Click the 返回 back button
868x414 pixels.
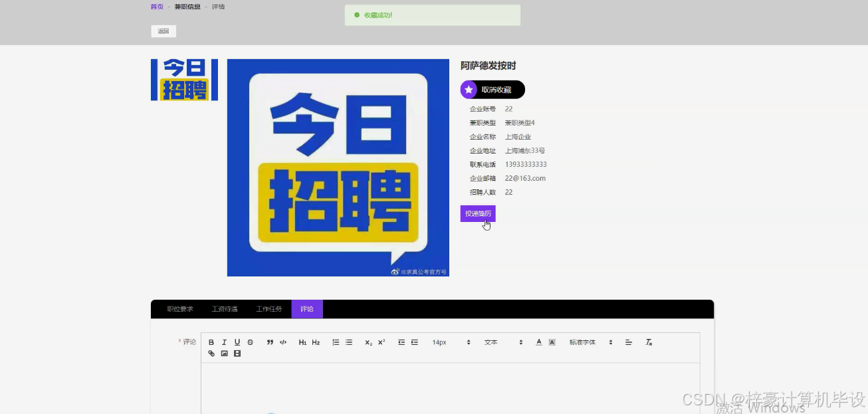point(163,31)
